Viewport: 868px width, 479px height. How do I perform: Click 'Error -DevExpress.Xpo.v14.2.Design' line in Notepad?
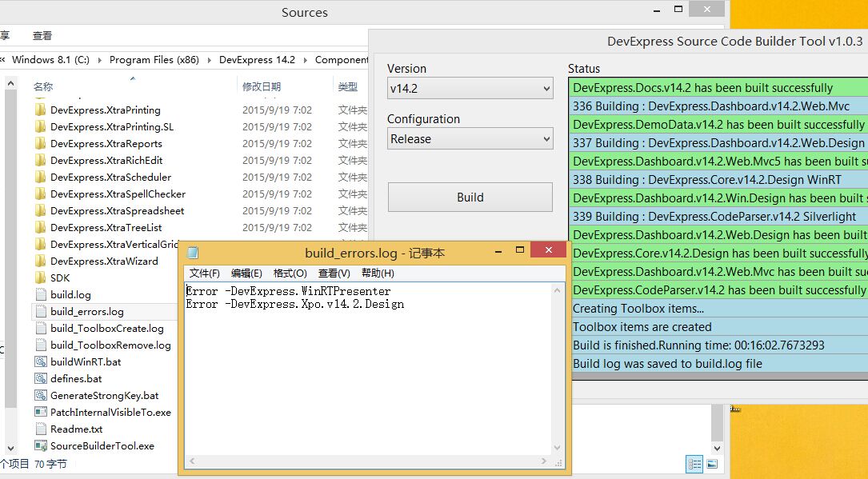tap(295, 304)
